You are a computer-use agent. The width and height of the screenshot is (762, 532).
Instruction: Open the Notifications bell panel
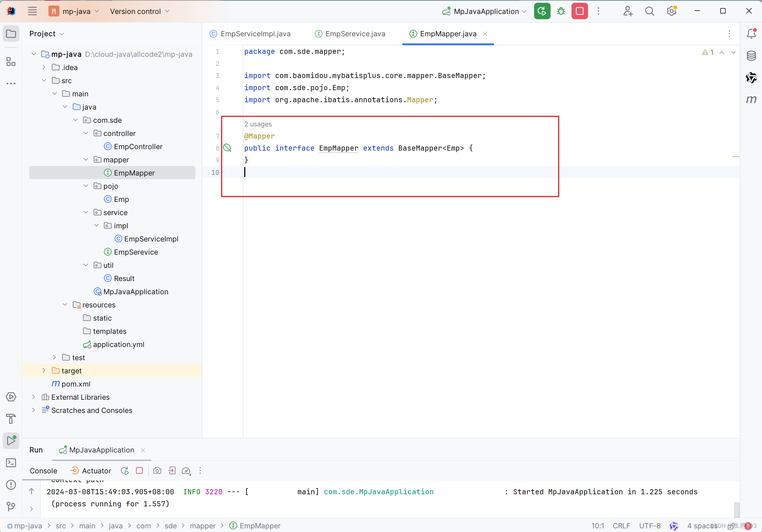pos(751,34)
